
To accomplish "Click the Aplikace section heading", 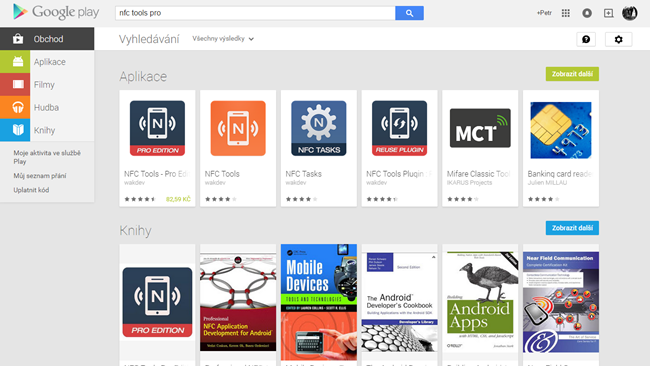I will (143, 76).
